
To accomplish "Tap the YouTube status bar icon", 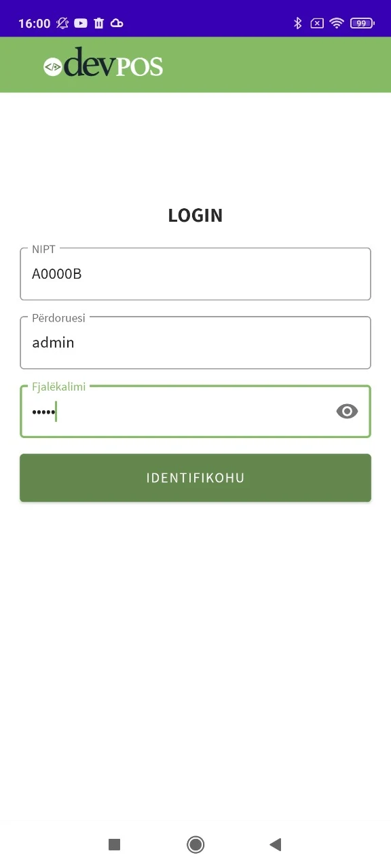I will point(81,23).
